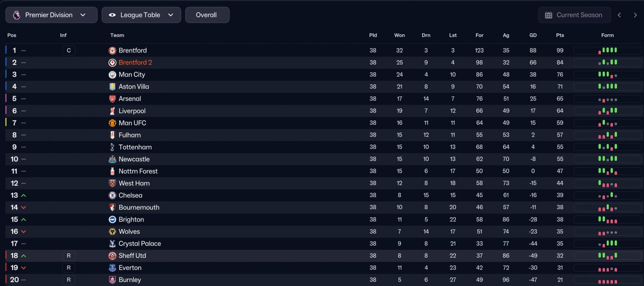644x286 pixels.
Task: Click Brentford's form indicator bars
Action: (x=607, y=50)
